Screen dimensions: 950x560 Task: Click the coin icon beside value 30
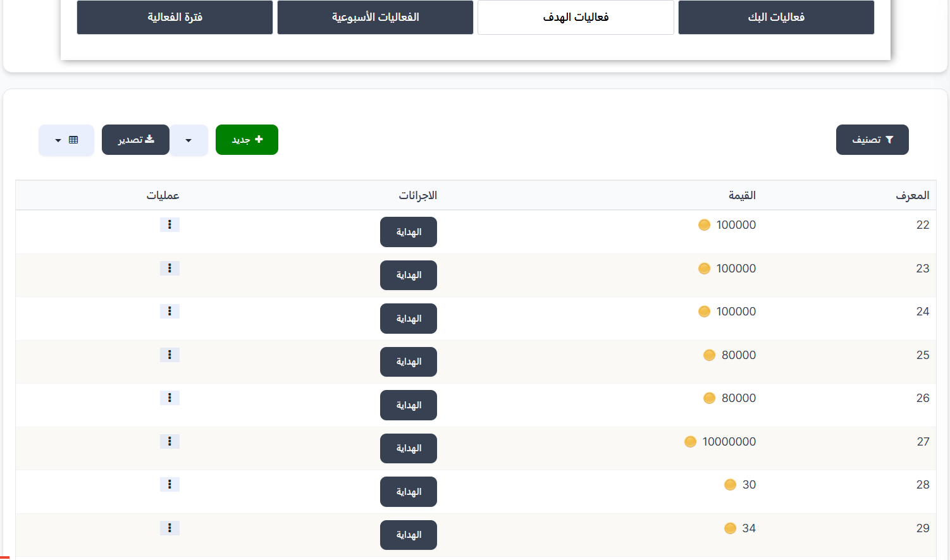tap(730, 485)
